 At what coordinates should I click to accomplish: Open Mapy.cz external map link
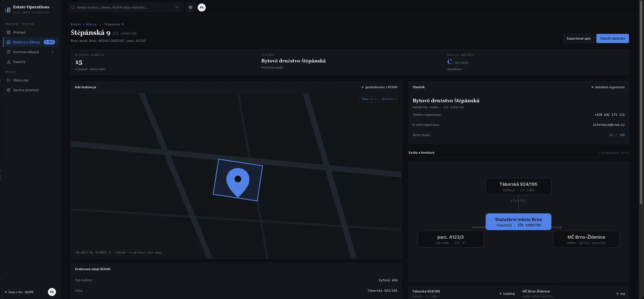tap(369, 99)
